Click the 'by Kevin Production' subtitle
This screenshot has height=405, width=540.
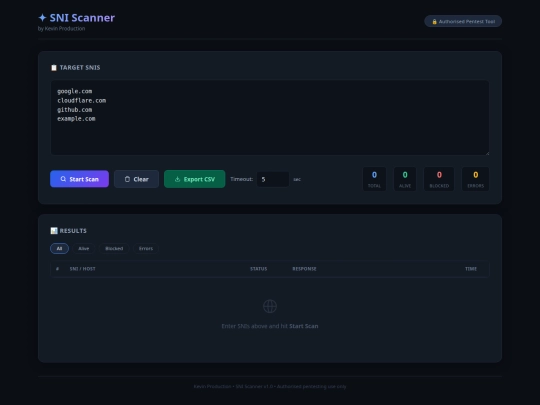pos(62,29)
